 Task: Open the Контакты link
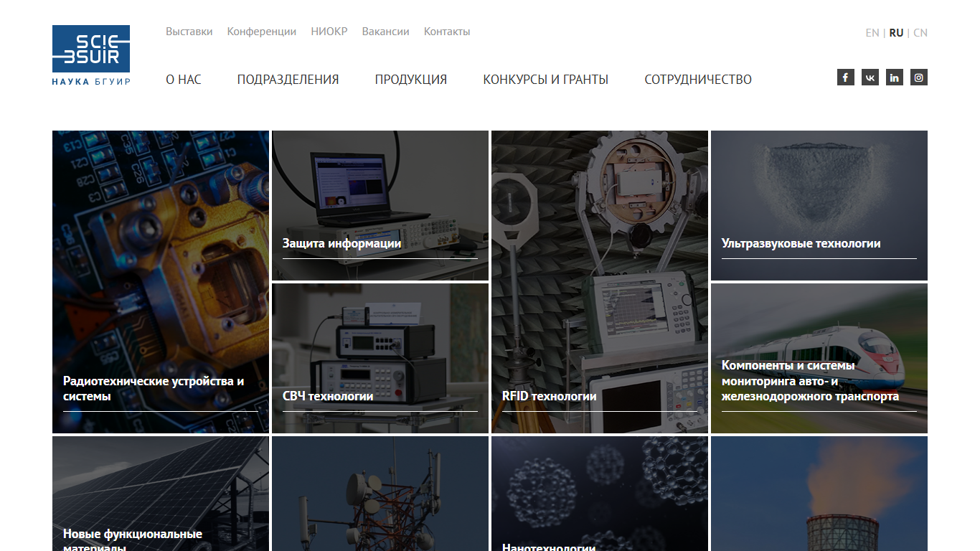pyautogui.click(x=447, y=32)
